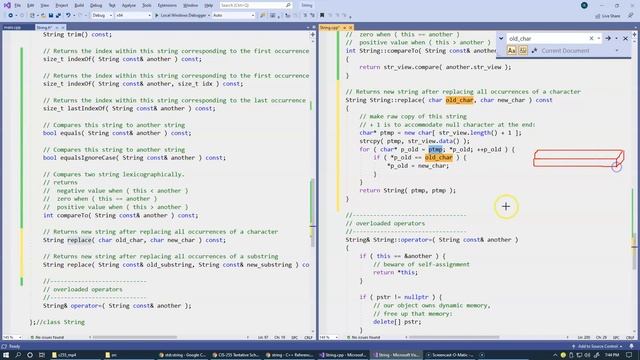The width and height of the screenshot is (640, 360).
Task: Open the Build menu
Action: pos(79,5)
